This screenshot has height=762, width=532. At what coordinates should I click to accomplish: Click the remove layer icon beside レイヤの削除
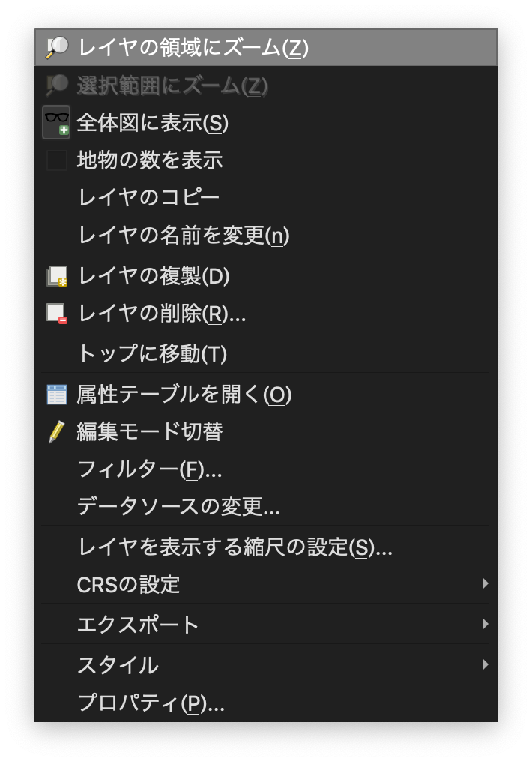coord(57,313)
